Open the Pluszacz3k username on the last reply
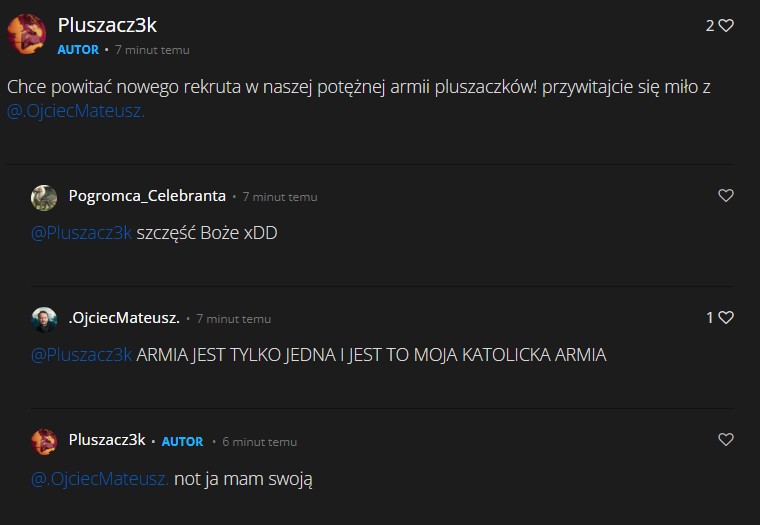 (x=107, y=440)
